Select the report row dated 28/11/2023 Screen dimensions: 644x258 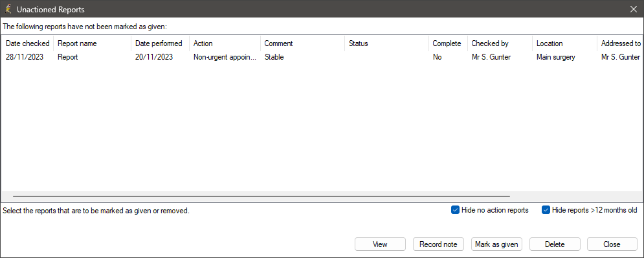pos(322,57)
